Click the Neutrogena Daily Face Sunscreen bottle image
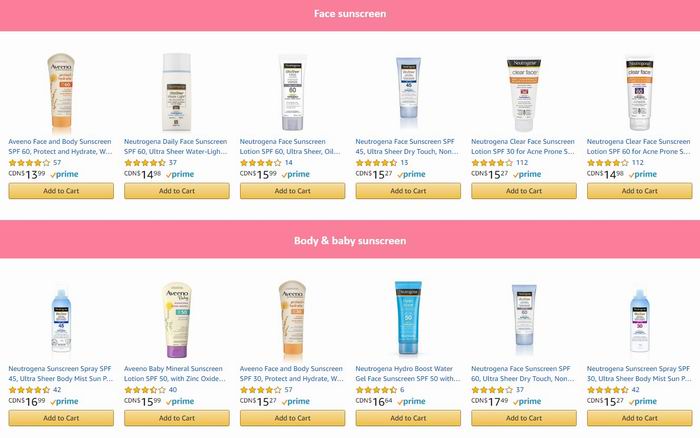 pos(176,92)
